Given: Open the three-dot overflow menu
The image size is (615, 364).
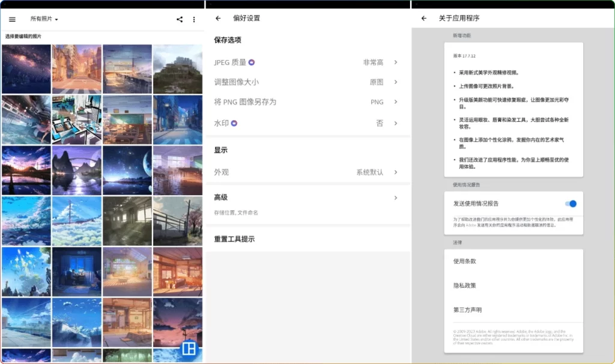Looking at the screenshot, I should point(194,19).
